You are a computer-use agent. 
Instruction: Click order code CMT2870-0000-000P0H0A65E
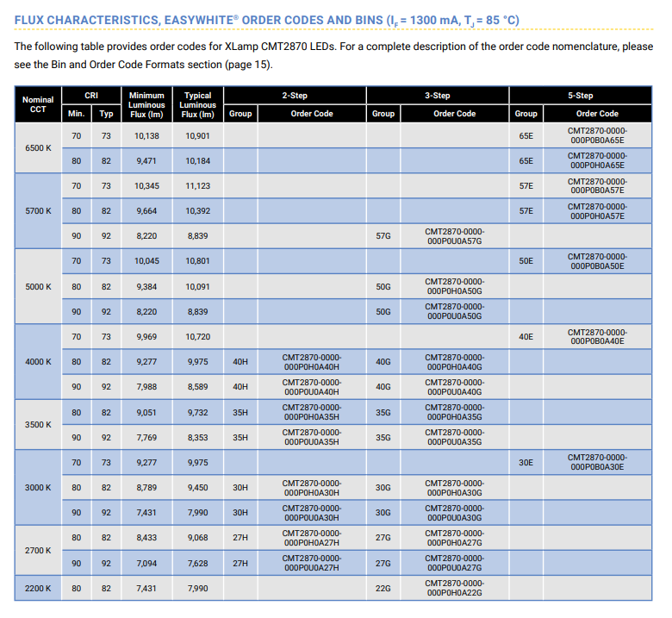(x=597, y=160)
